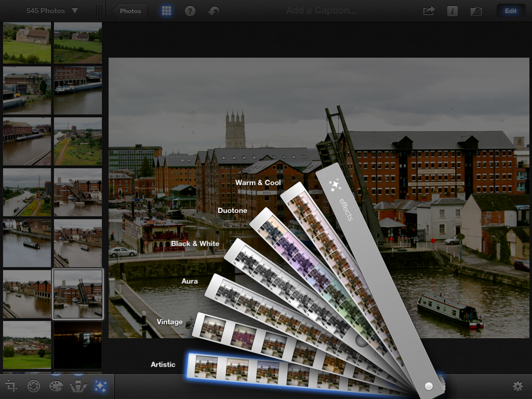
Task: Toggle the Edit button
Action: click(x=511, y=11)
